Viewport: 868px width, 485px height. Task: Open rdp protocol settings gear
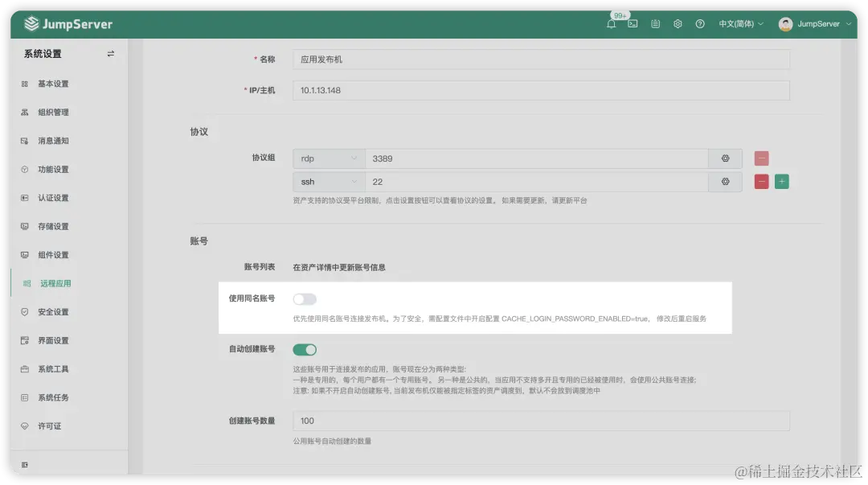[x=725, y=158]
